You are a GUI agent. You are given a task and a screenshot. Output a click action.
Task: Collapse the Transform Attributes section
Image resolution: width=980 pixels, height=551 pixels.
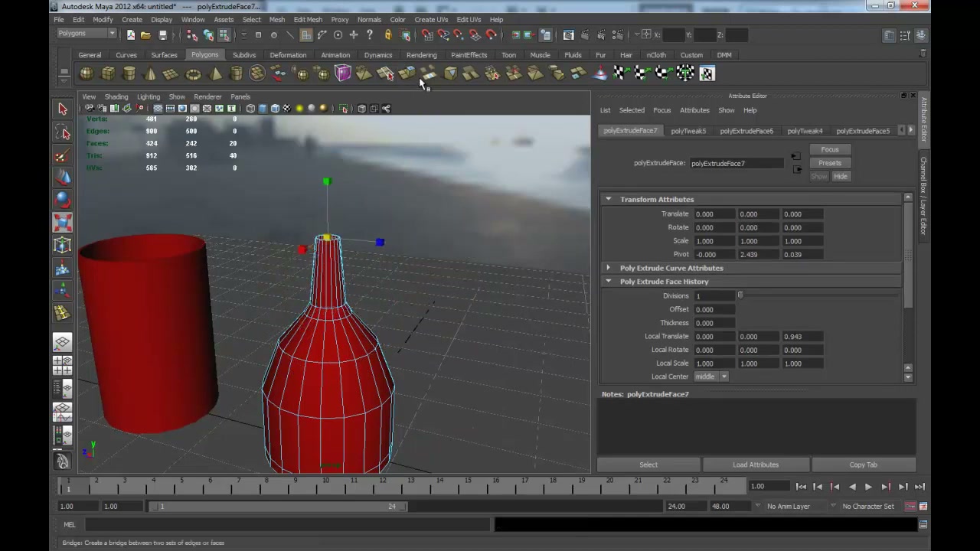pos(609,200)
